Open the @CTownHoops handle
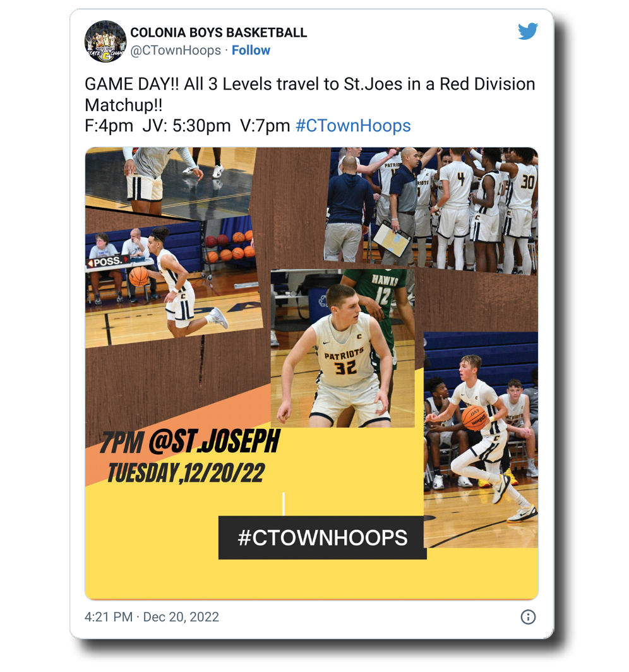Image resolution: width=629 pixels, height=672 pixels. click(x=176, y=50)
